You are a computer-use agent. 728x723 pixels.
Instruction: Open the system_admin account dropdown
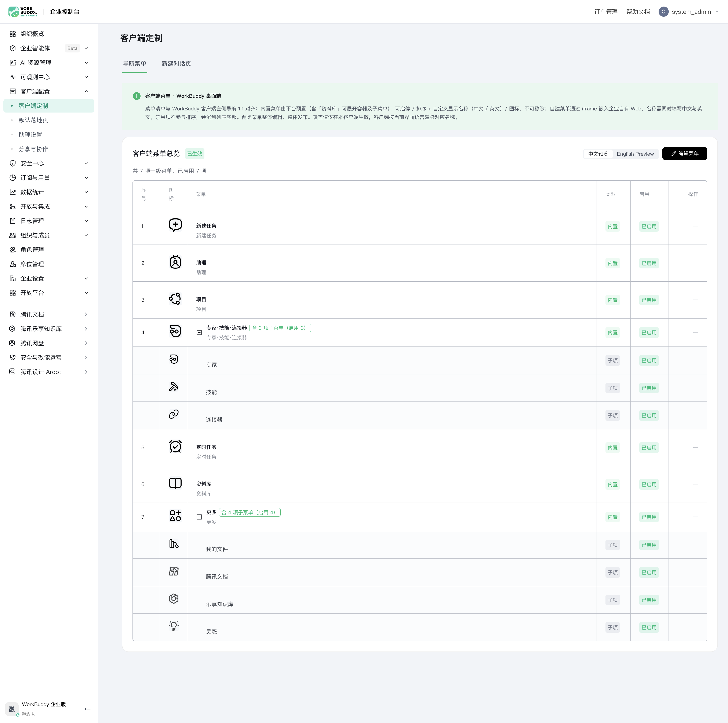689,12
